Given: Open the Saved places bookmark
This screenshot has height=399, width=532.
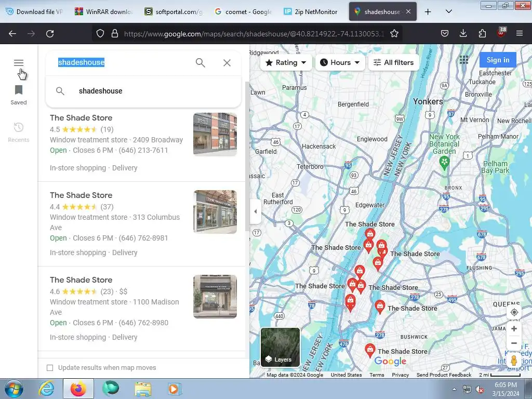Looking at the screenshot, I should tap(19, 95).
